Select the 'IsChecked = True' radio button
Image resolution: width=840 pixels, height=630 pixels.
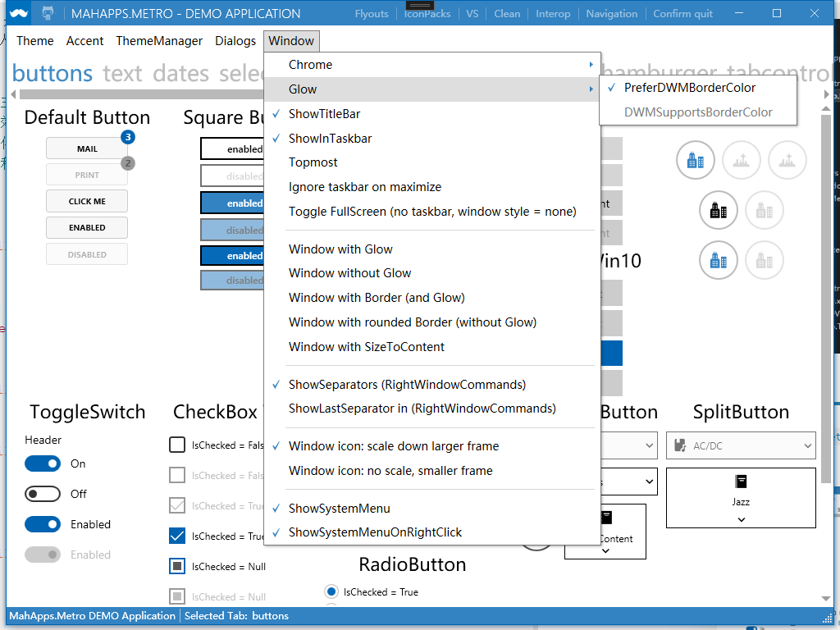coord(331,591)
